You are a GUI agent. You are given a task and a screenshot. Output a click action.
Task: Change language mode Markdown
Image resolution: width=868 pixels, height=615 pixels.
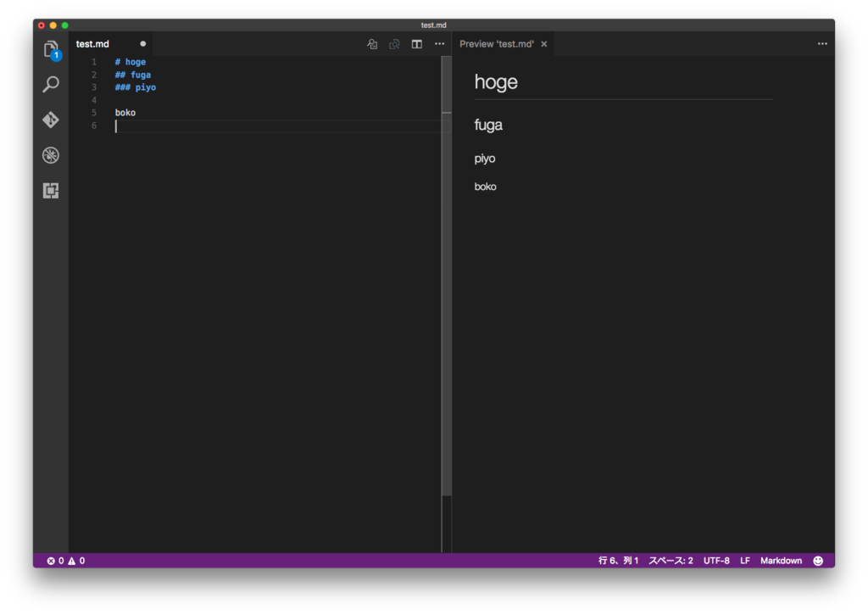click(781, 561)
